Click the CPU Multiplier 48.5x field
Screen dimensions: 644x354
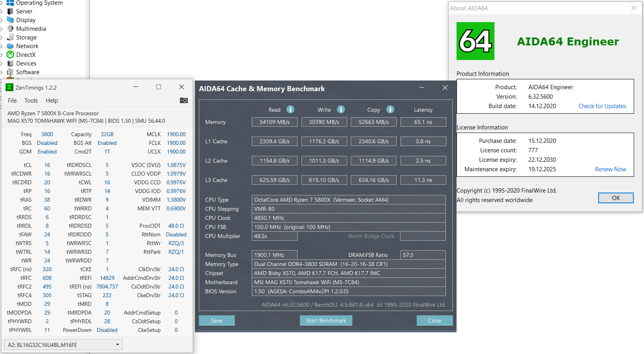[275, 236]
